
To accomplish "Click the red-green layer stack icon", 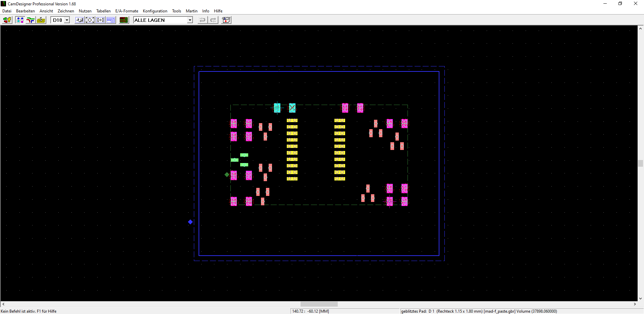I will click(124, 20).
